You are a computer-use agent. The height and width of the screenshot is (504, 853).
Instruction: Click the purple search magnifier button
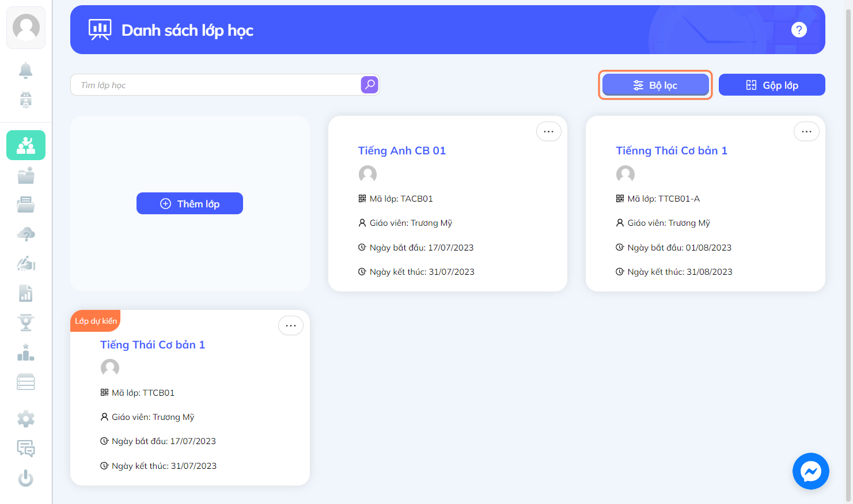(x=370, y=85)
